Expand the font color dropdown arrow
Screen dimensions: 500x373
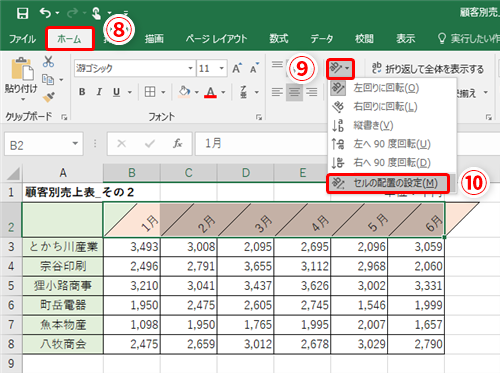click(223, 92)
